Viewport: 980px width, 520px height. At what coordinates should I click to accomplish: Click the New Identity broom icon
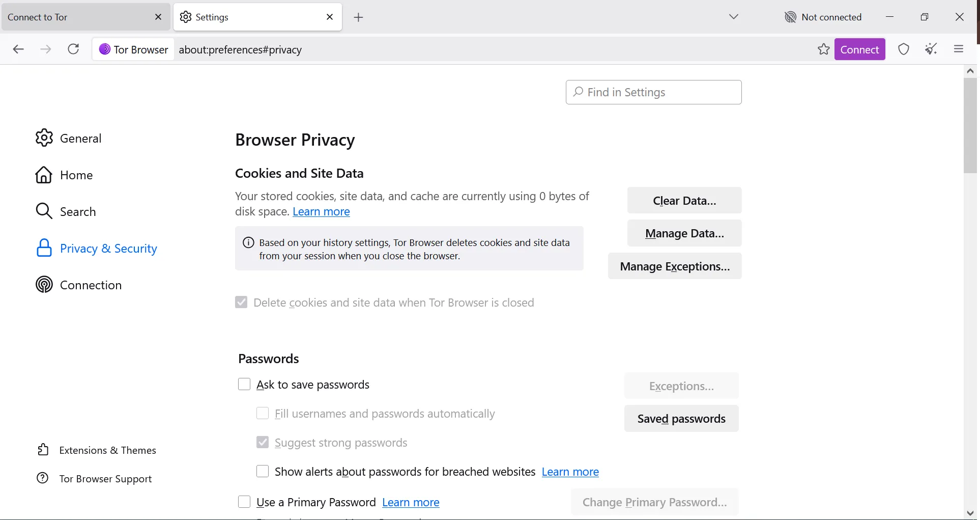click(x=931, y=49)
